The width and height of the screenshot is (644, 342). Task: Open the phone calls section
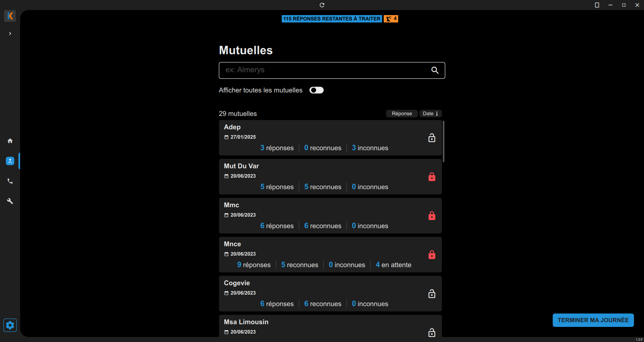click(x=10, y=181)
